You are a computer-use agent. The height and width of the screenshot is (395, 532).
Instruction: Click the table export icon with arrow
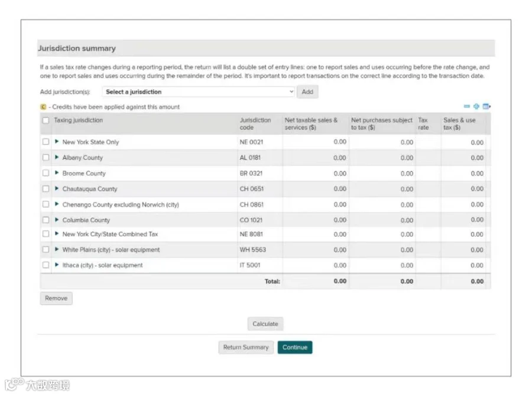click(486, 106)
